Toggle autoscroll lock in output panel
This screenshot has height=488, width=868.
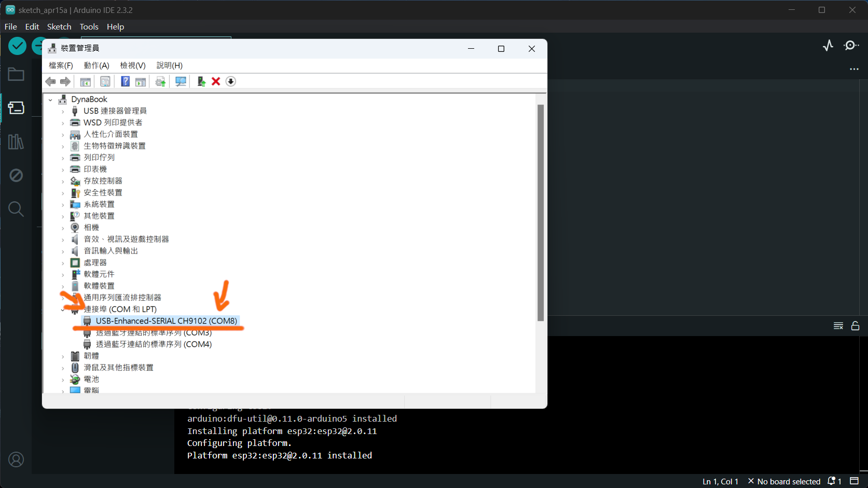856,326
